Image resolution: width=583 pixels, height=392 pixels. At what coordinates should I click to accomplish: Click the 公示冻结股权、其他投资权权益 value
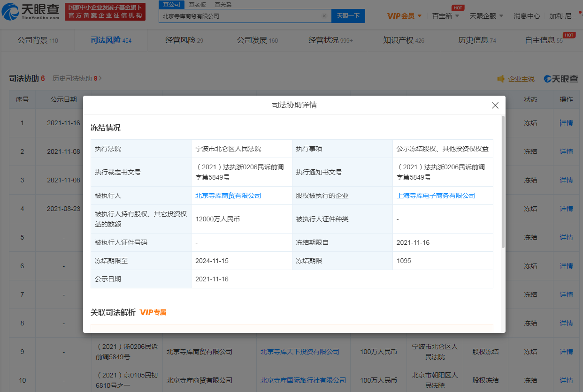pyautogui.click(x=443, y=149)
